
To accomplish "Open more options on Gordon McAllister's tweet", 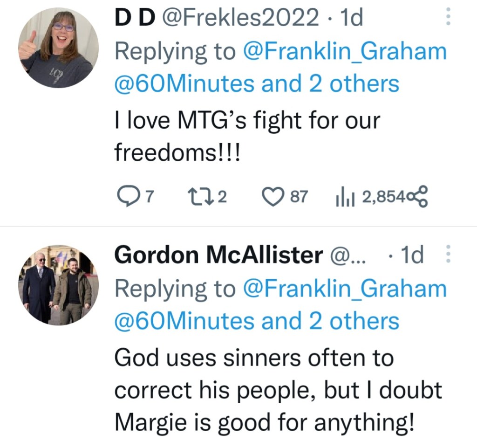I will [x=448, y=255].
